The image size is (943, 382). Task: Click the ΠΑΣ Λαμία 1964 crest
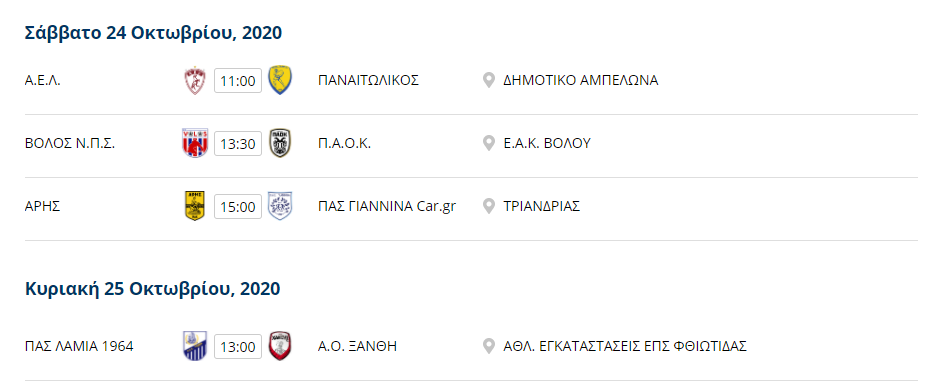195,347
